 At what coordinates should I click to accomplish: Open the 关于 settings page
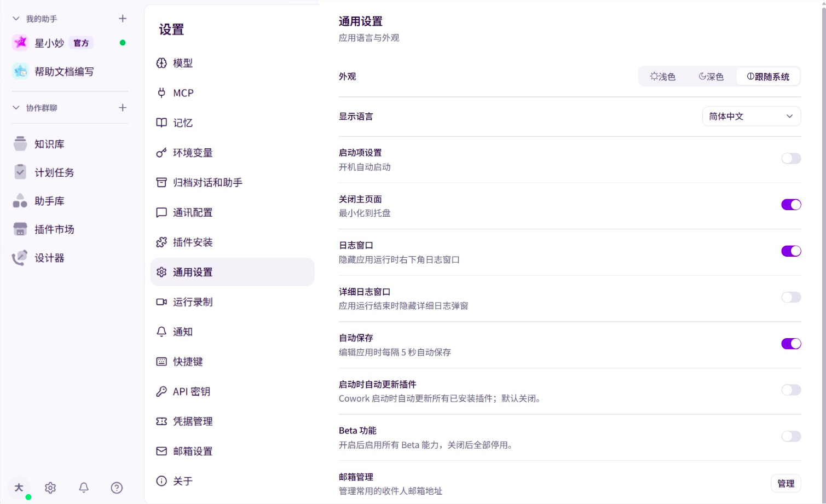(232, 481)
